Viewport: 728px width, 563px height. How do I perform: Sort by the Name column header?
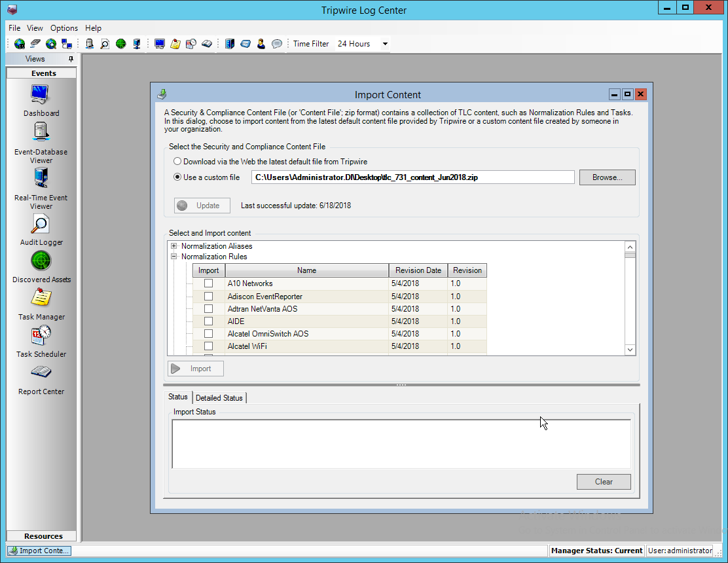pyautogui.click(x=307, y=270)
